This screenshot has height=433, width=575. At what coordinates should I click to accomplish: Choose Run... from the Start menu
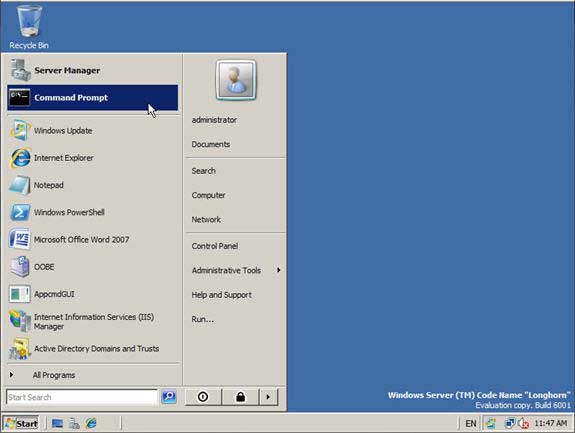[235, 319]
